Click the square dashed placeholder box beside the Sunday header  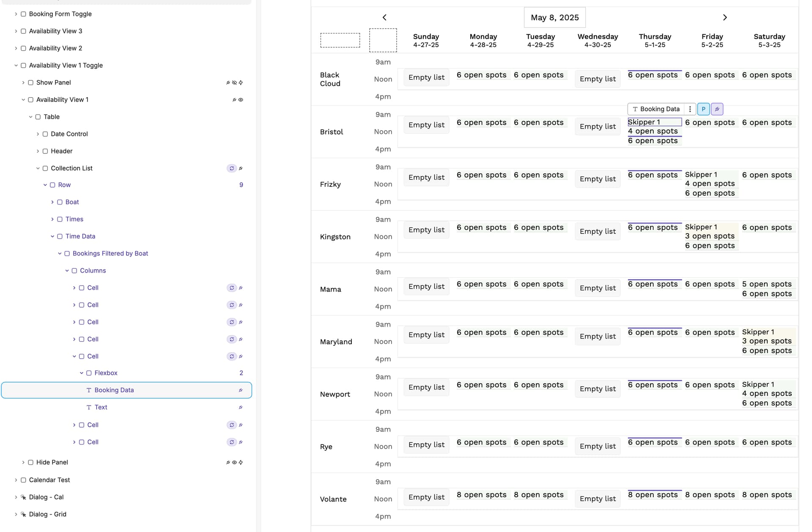(383, 40)
